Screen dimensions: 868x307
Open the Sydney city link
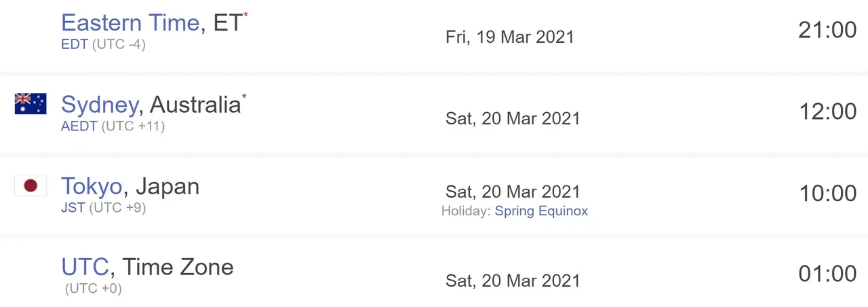(99, 104)
